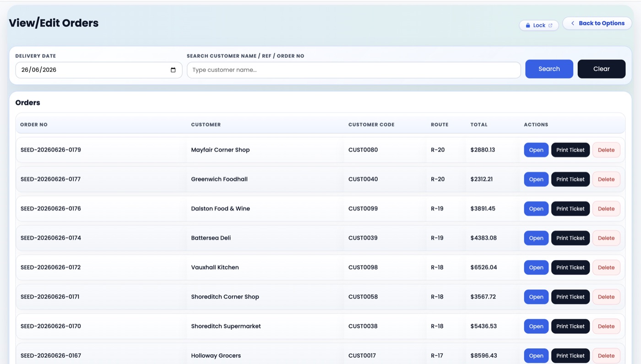
Task: Delete the Shoreditch Corner Shop order
Action: [x=606, y=297]
